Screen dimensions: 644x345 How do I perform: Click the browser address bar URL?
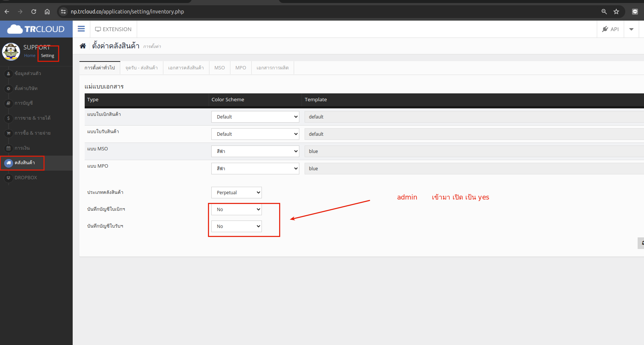[127, 12]
